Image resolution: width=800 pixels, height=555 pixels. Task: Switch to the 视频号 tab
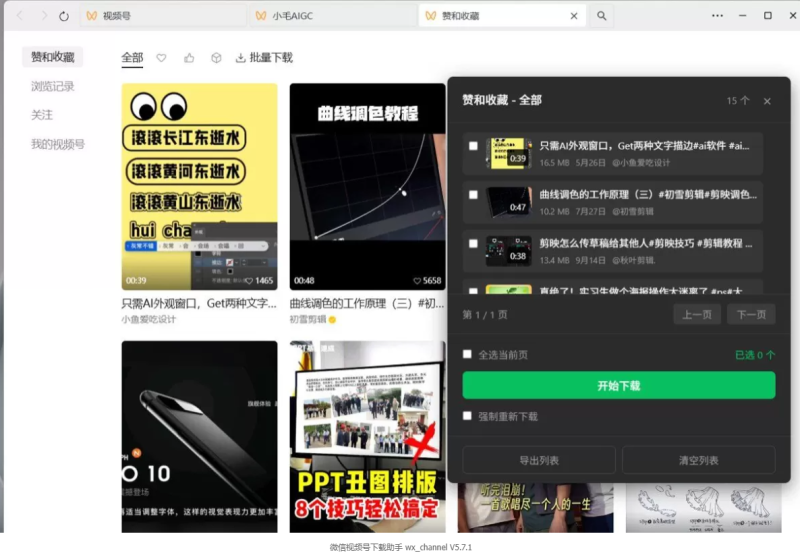tap(163, 16)
